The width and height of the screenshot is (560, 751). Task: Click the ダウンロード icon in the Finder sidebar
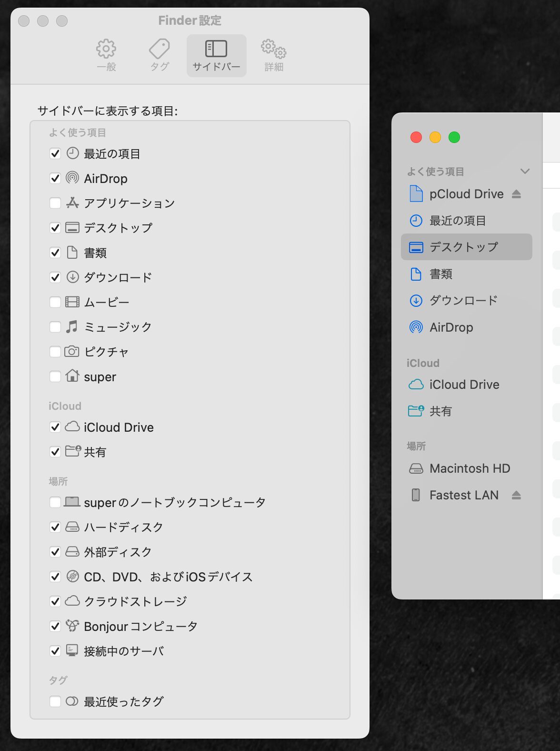416,301
